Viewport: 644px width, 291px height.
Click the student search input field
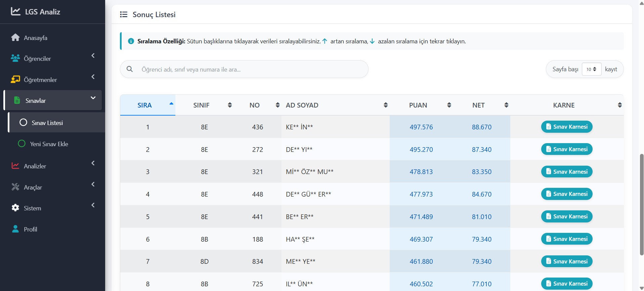pos(249,69)
